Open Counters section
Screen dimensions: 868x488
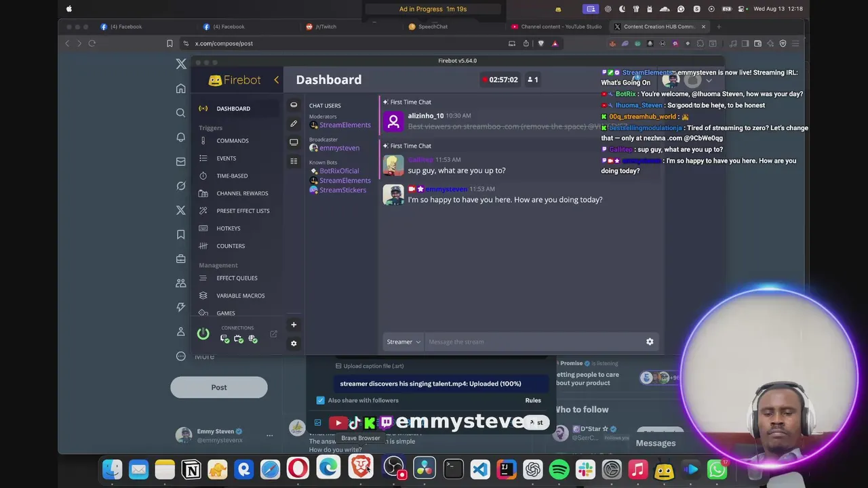(x=231, y=246)
